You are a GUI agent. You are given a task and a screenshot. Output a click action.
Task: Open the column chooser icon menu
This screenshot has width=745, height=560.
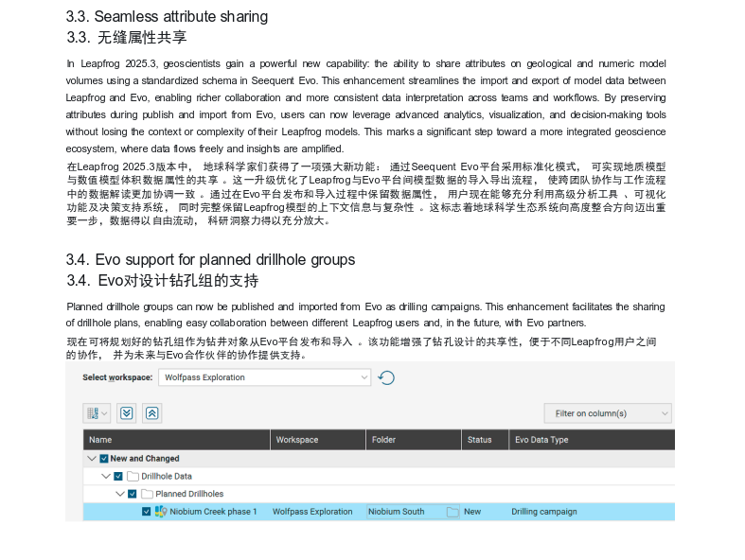pos(97,413)
